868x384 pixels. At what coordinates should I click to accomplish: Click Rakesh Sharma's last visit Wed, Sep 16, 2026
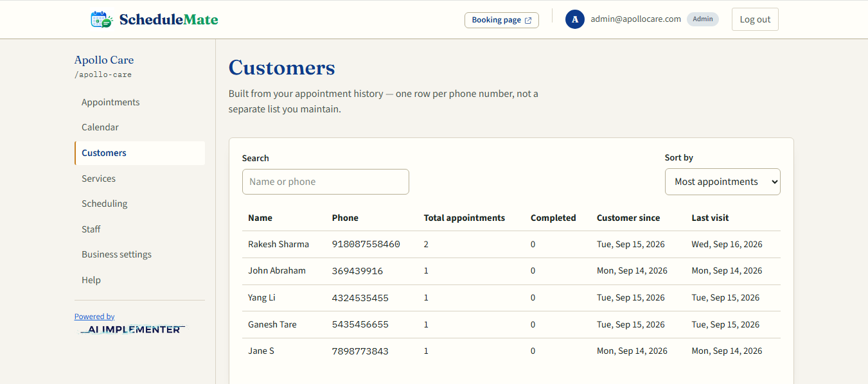pyautogui.click(x=727, y=244)
